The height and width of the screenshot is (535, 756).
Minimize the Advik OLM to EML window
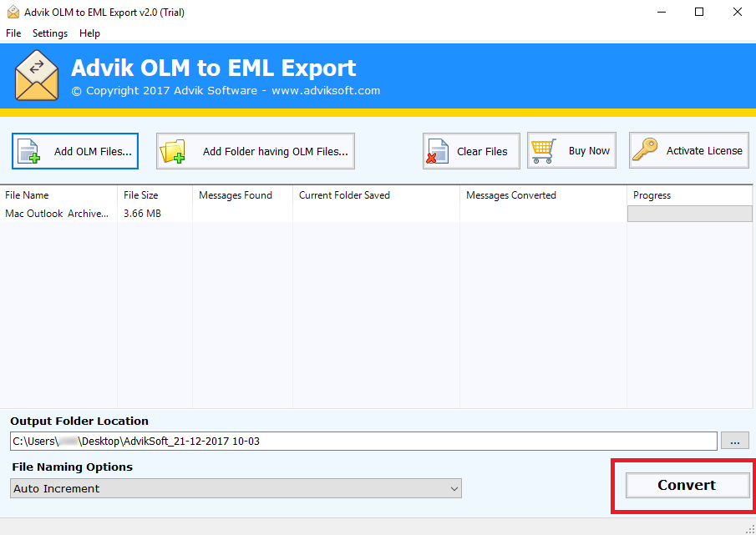click(x=662, y=12)
